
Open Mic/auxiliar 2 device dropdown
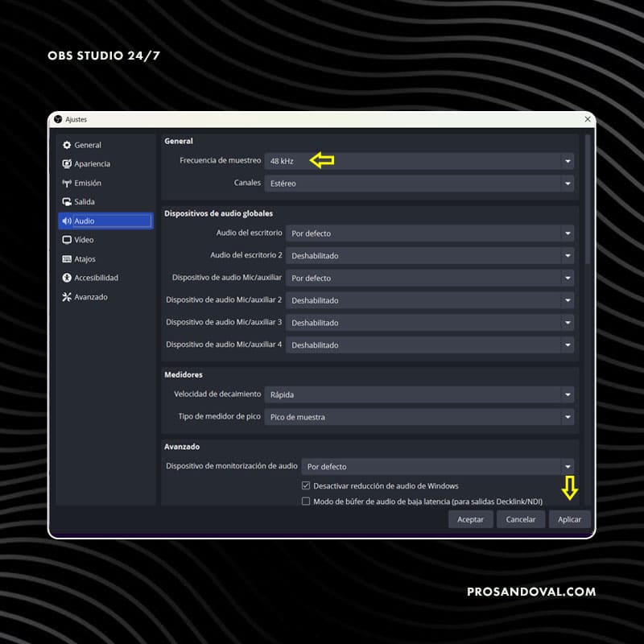click(x=430, y=300)
